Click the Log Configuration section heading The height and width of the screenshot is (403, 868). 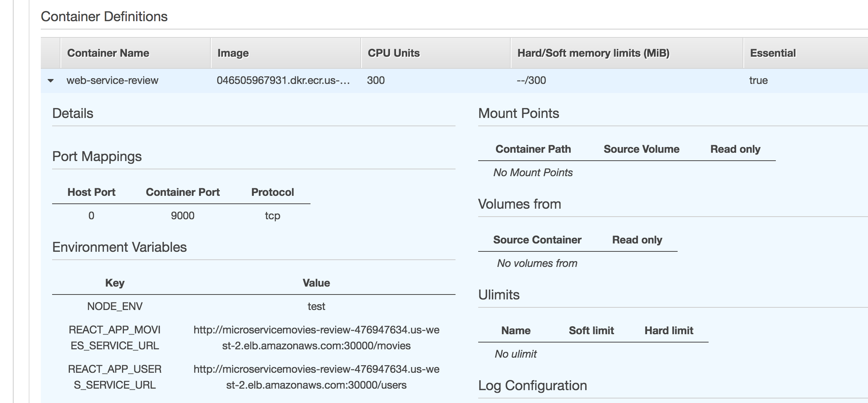[533, 386]
